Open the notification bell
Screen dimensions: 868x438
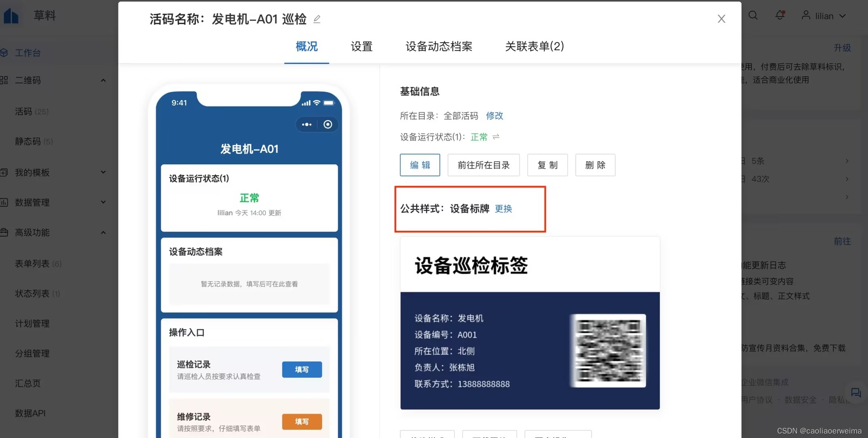click(x=780, y=15)
